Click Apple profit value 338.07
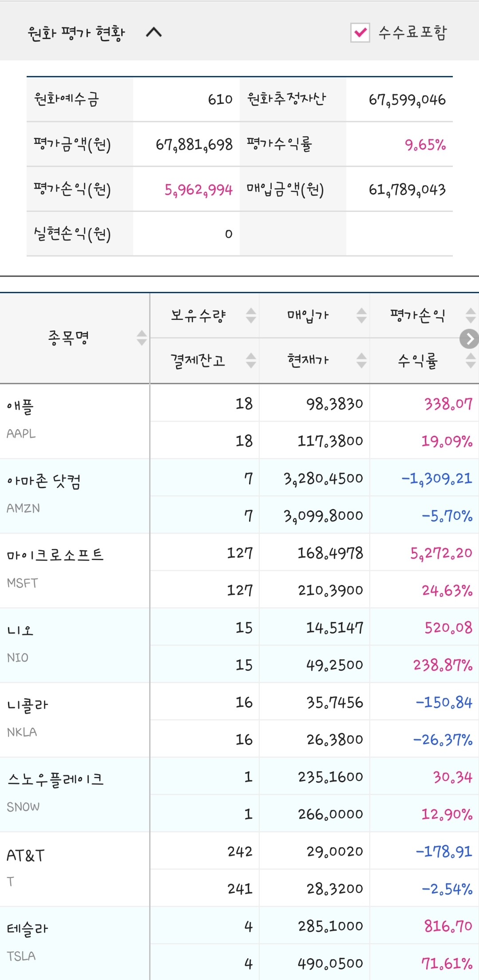The image size is (479, 980). tap(448, 403)
